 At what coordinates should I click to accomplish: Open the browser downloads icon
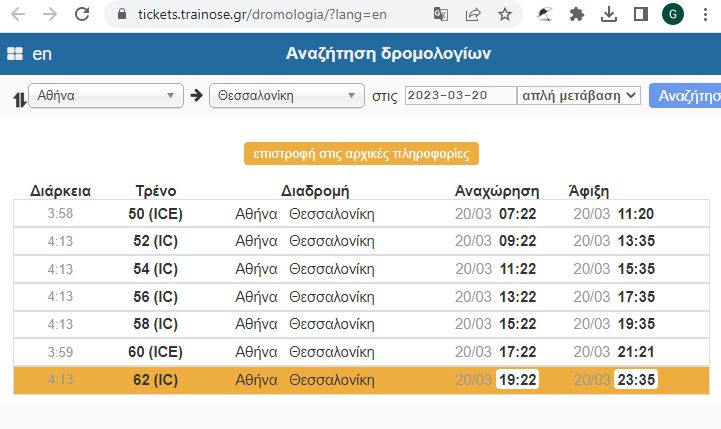pyautogui.click(x=609, y=15)
